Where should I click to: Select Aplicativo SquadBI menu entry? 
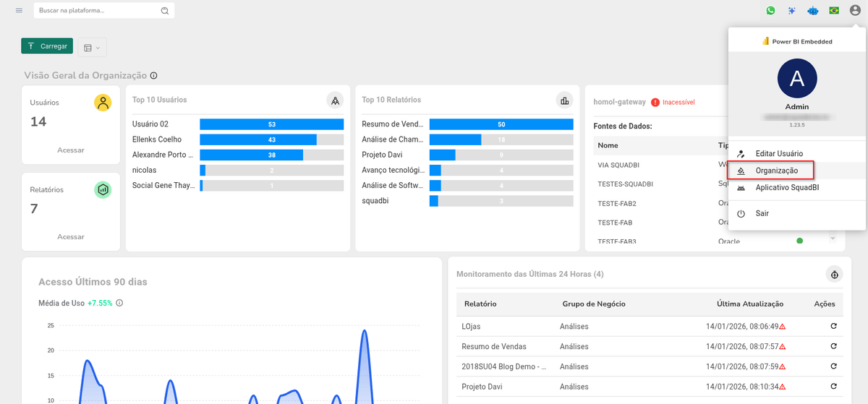(x=787, y=188)
